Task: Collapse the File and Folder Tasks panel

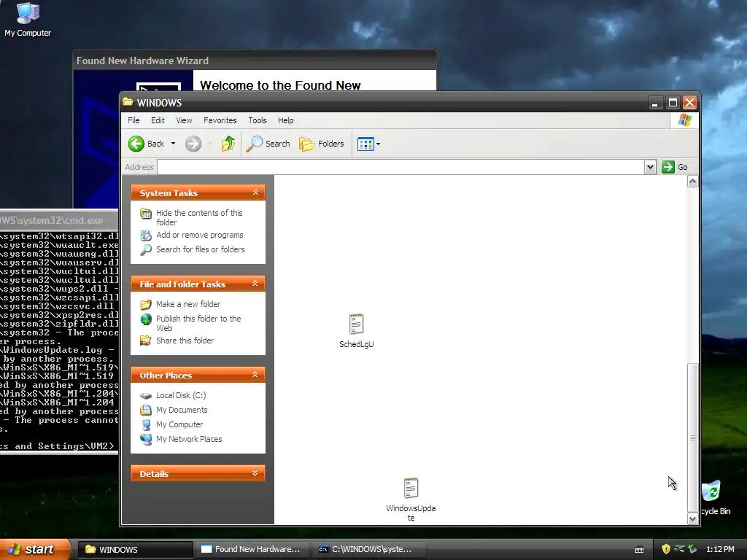Action: coord(255,284)
